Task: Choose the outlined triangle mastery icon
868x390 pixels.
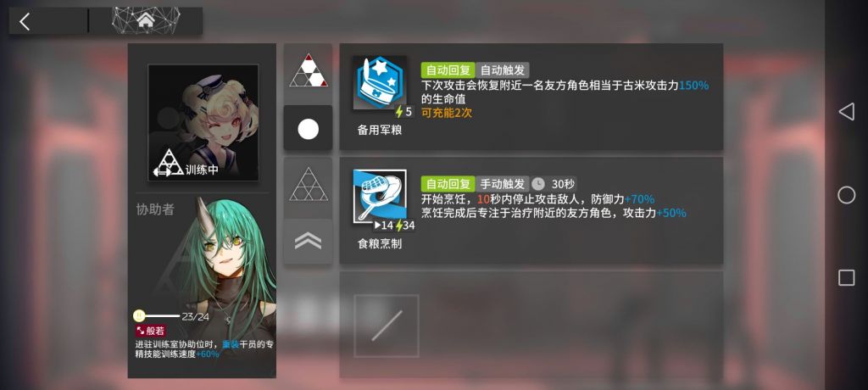Action: (x=309, y=185)
